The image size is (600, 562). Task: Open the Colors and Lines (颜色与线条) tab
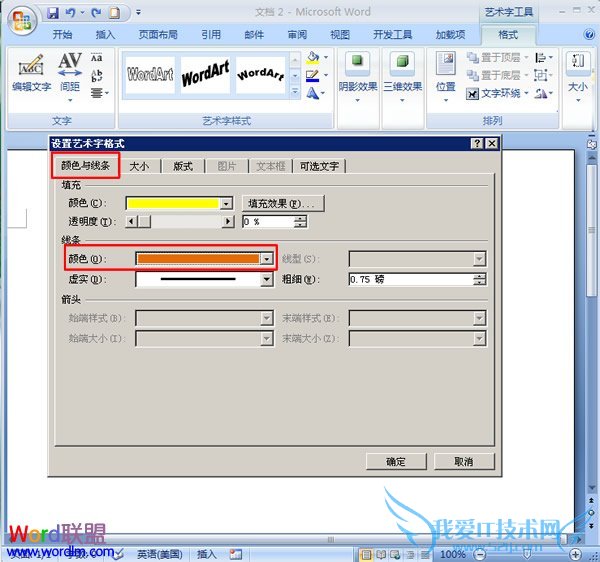click(85, 165)
